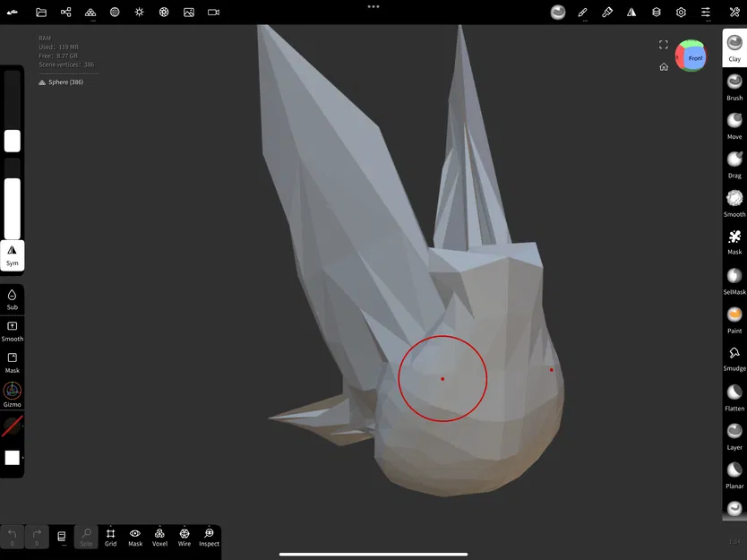Toggle the Grid display

110,538
